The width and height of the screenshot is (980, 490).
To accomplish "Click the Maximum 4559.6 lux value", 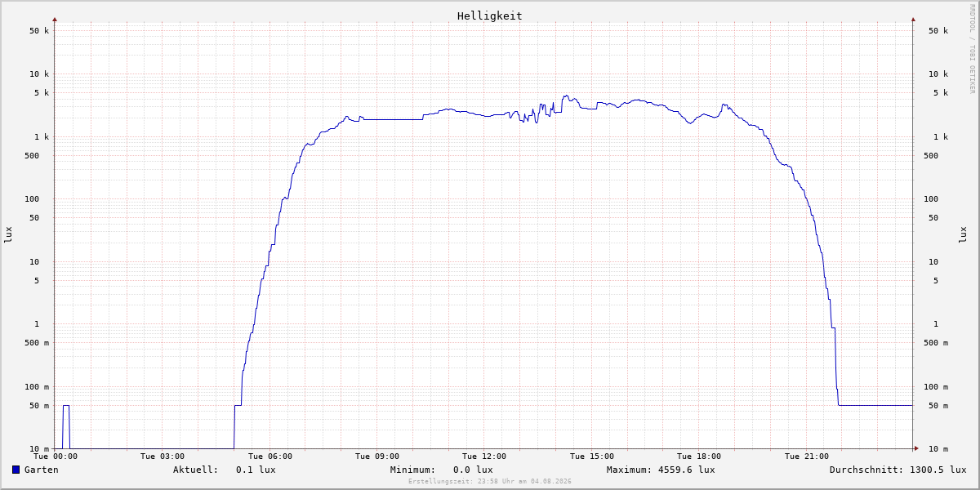I will 686,470.
